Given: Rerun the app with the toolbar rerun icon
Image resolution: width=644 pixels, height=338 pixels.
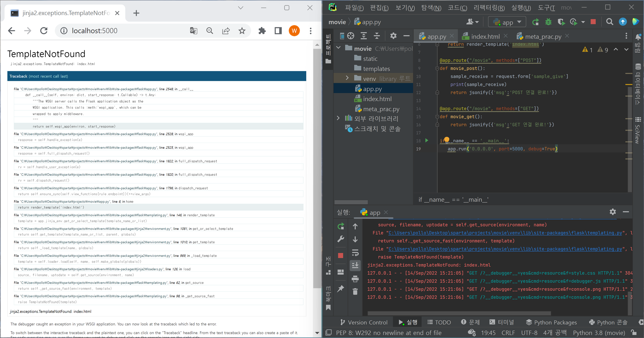Looking at the screenshot, I should (x=535, y=22).
